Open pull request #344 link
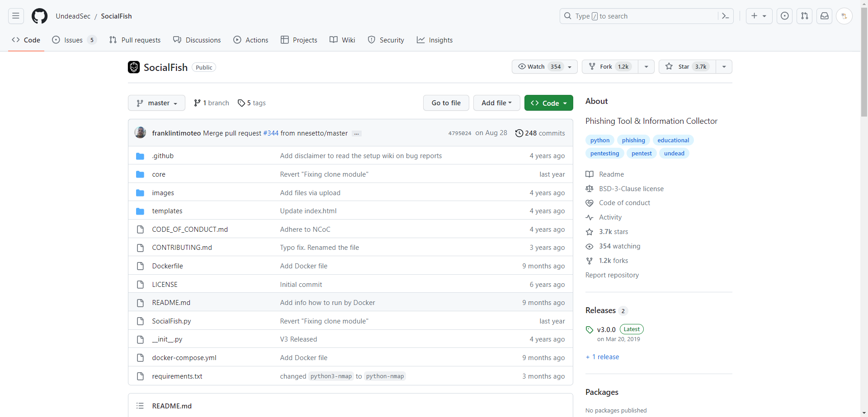Screen dimensions: 868x417 coord(271,133)
